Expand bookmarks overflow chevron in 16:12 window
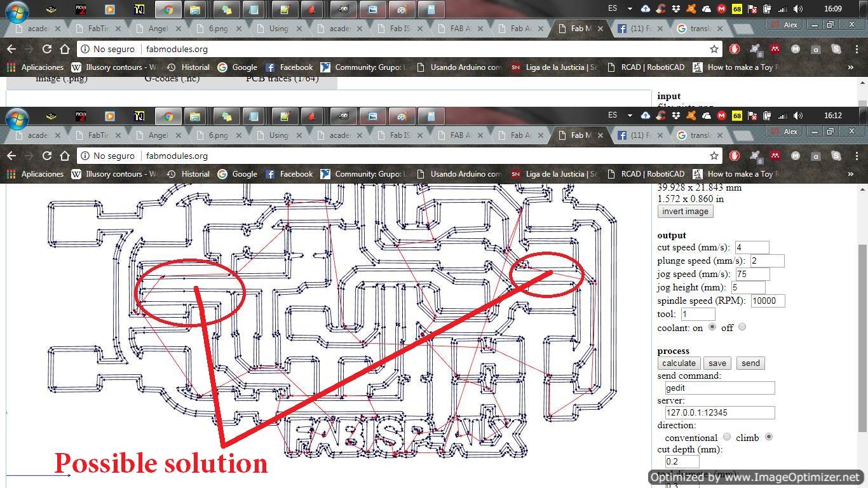The height and width of the screenshot is (488, 868). pos(851,173)
